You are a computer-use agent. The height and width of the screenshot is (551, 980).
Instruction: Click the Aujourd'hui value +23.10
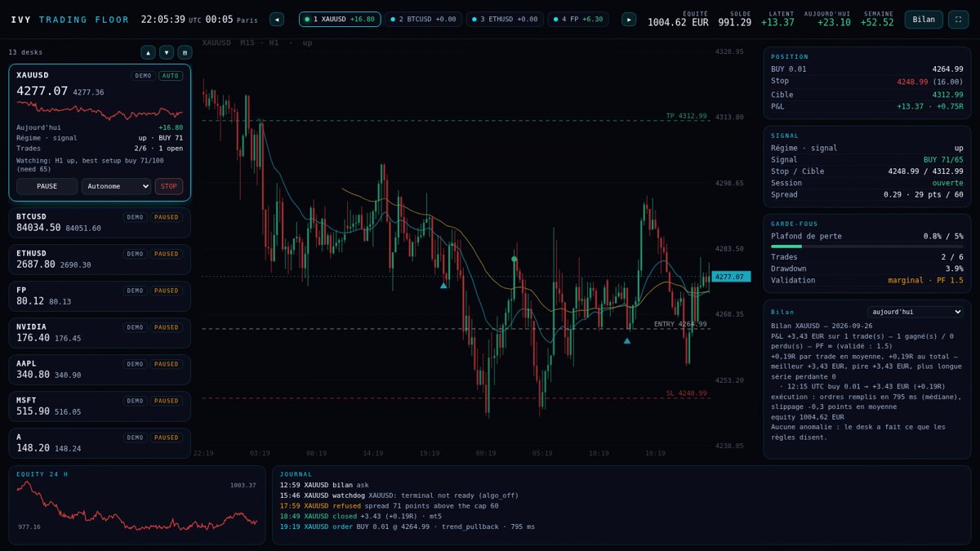pos(834,23)
